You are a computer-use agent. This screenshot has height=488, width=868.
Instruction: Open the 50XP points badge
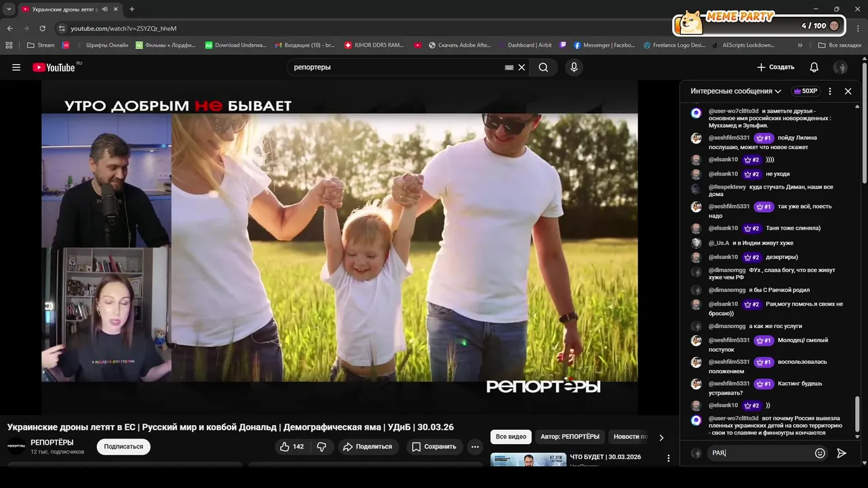click(805, 91)
